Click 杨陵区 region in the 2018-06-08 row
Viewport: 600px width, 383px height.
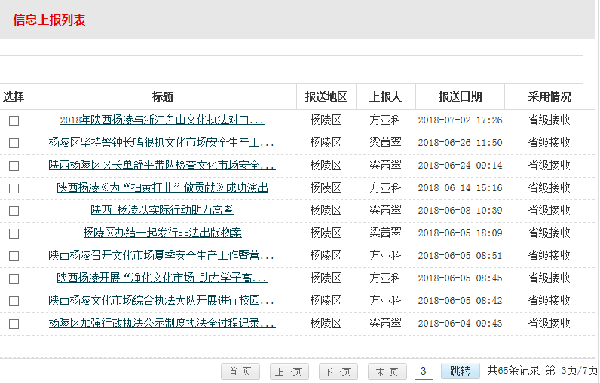tap(326, 210)
